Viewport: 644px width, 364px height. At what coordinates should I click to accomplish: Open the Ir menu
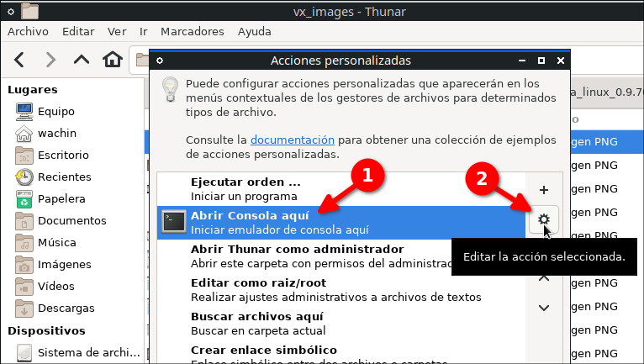[x=143, y=32]
